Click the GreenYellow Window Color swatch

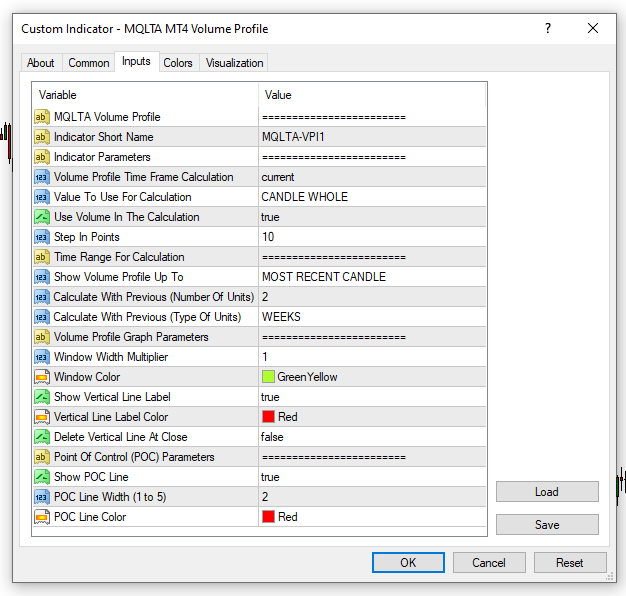[x=268, y=377]
